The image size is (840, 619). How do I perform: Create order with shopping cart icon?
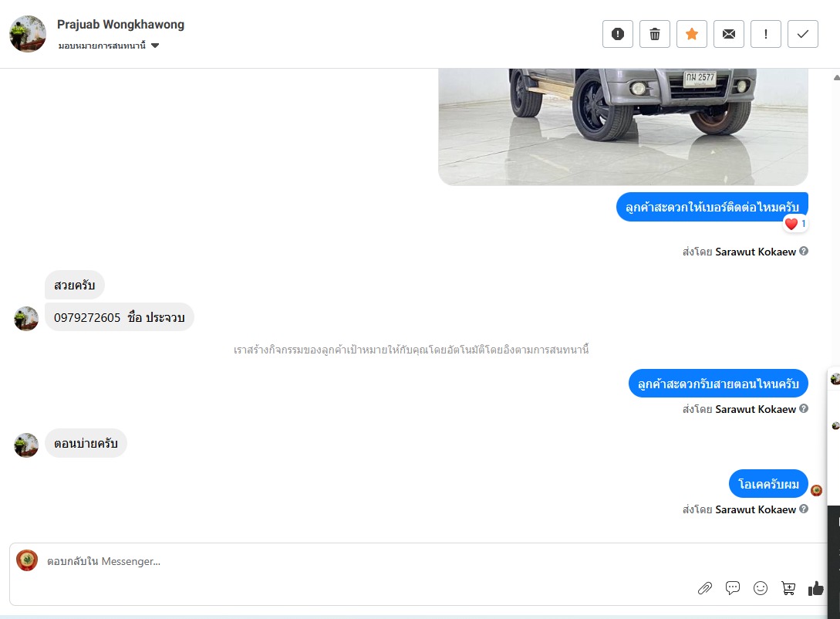[788, 588]
